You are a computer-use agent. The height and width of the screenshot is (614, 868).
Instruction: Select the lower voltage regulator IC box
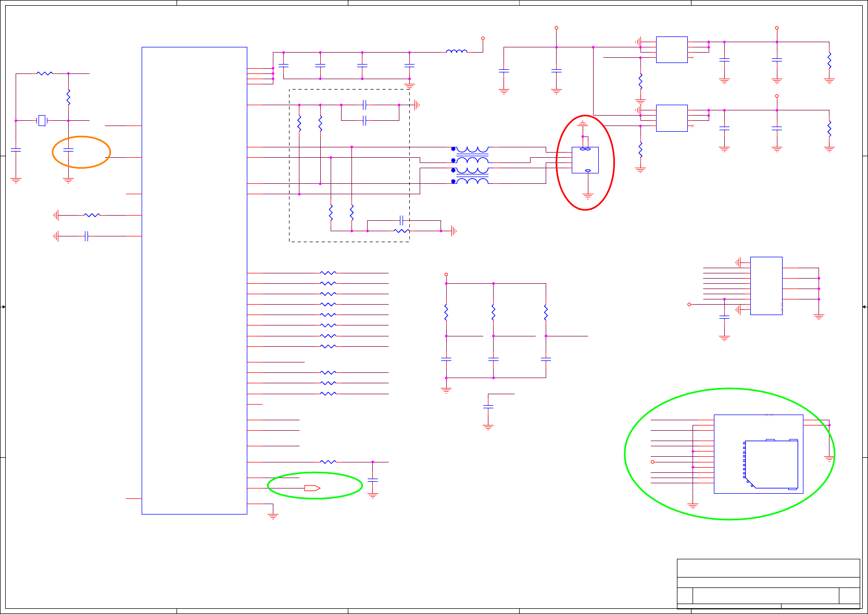pyautogui.click(x=672, y=118)
